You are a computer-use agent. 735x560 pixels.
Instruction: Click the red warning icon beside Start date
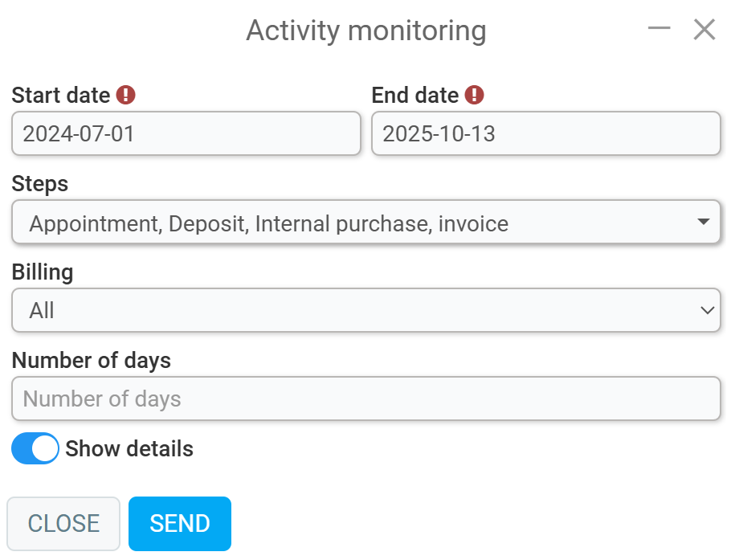126,95
